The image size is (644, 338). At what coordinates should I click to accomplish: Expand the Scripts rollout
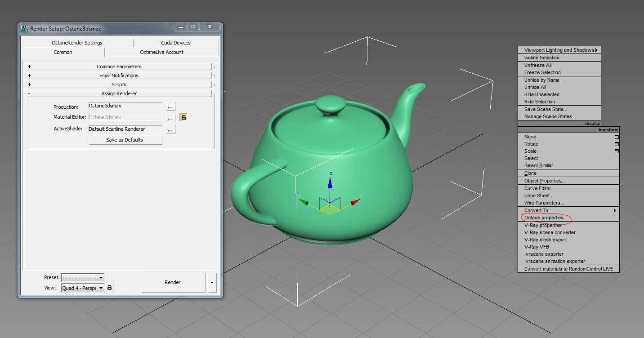(119, 84)
